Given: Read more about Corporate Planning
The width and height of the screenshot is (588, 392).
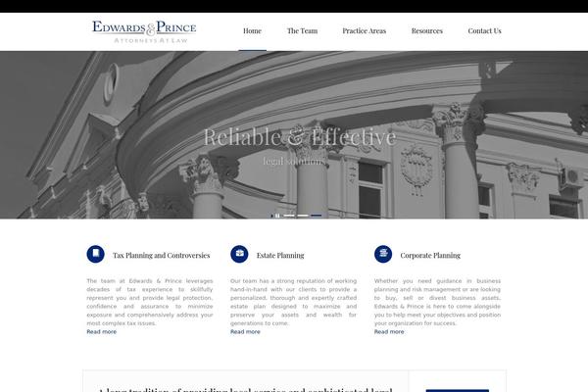Looking at the screenshot, I should tap(389, 331).
